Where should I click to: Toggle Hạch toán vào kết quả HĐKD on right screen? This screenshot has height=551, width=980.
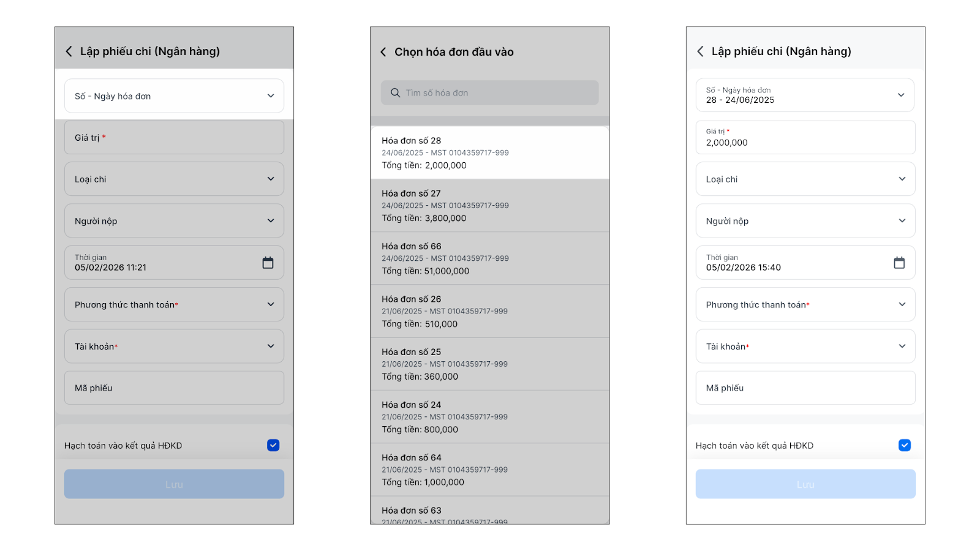tap(904, 445)
